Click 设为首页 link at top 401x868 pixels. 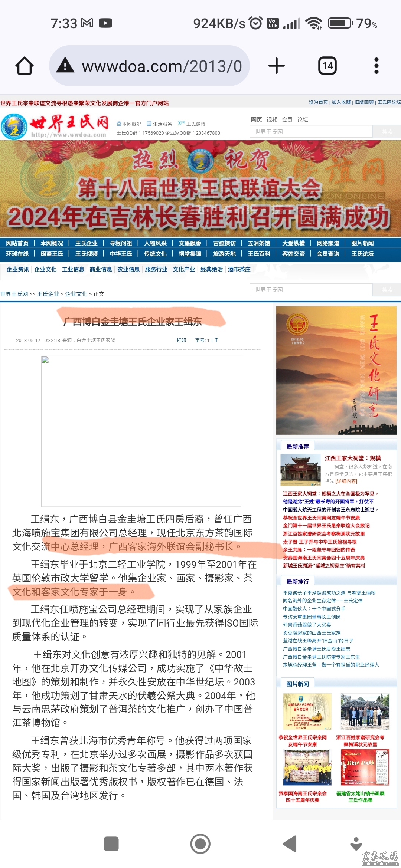(x=318, y=102)
